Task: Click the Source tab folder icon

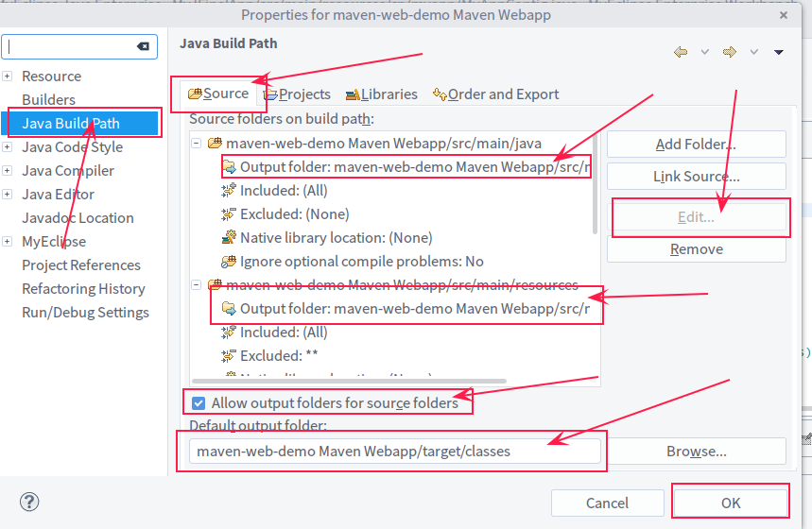Action: point(195,94)
